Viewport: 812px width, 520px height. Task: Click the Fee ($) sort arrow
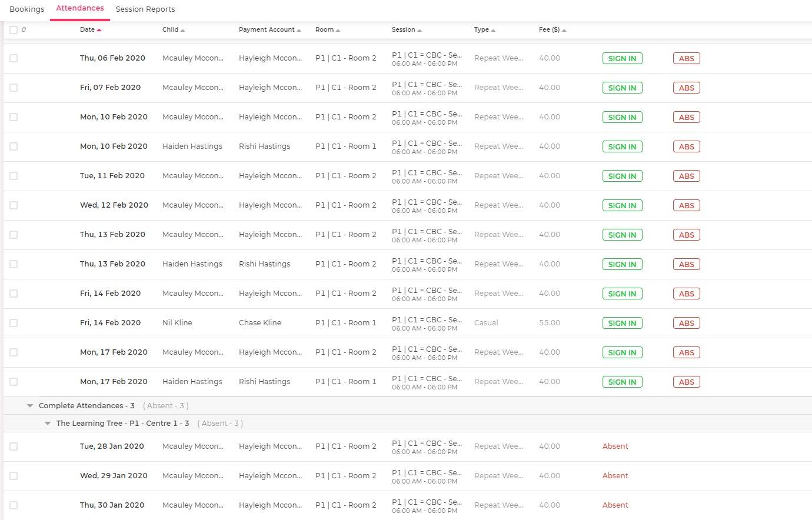tap(564, 30)
